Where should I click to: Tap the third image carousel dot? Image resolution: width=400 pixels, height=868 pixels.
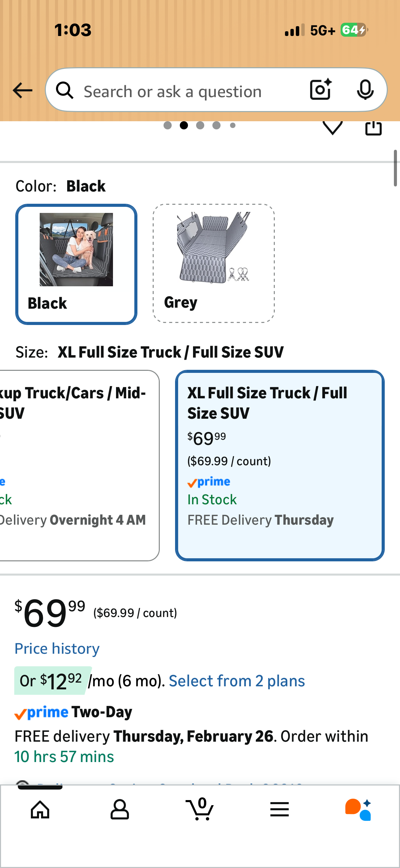[x=200, y=125]
